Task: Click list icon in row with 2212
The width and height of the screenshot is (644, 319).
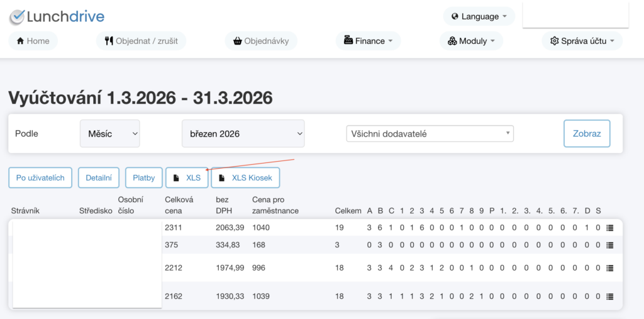Action: coord(609,268)
